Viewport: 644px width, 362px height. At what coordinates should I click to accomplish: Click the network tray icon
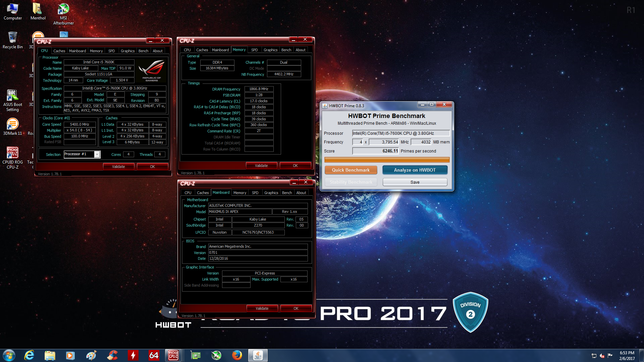pyautogui.click(x=594, y=356)
